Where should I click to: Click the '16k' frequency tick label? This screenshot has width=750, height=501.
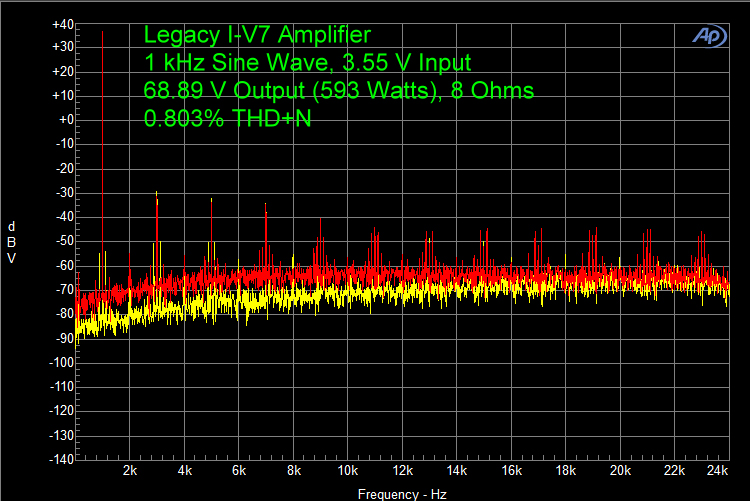coord(511,471)
